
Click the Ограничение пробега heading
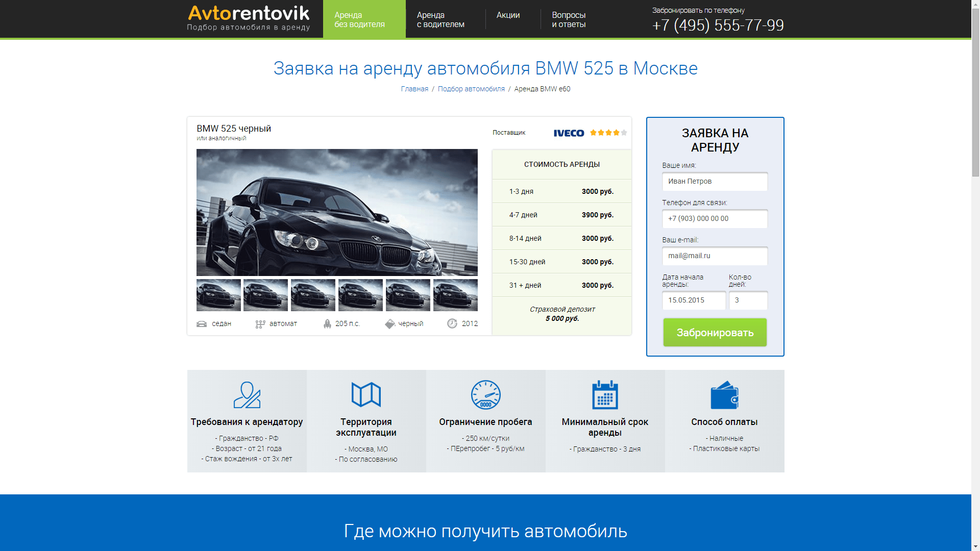486,422
